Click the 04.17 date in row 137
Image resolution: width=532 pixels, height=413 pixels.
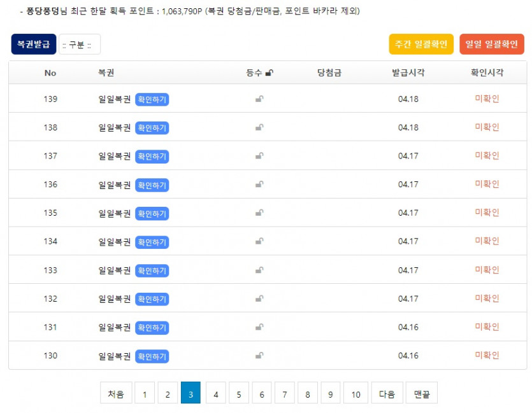tap(408, 156)
